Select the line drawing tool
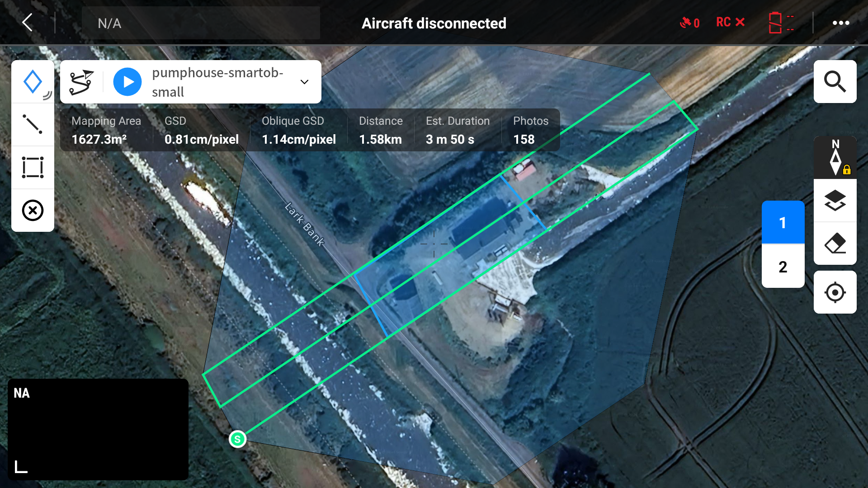Screen dimensions: 868x488 [33, 124]
